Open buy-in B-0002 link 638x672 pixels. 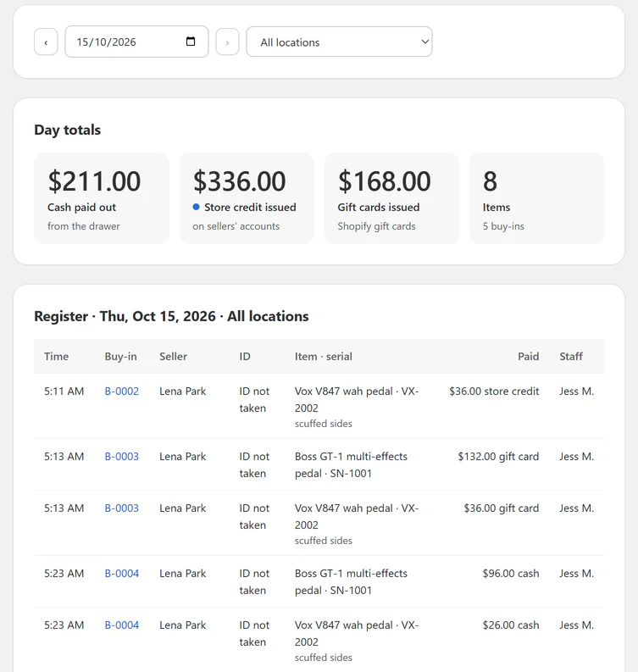tap(122, 392)
